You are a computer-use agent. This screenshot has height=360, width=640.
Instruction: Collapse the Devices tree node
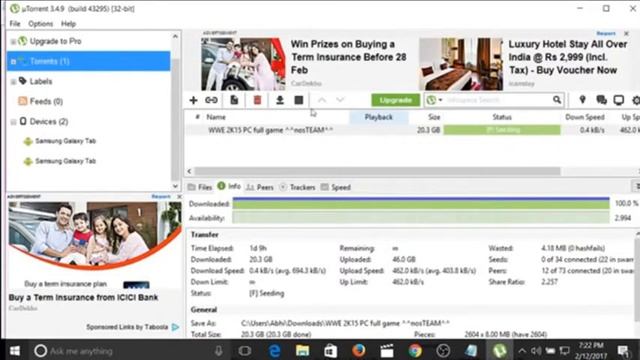pos(13,122)
